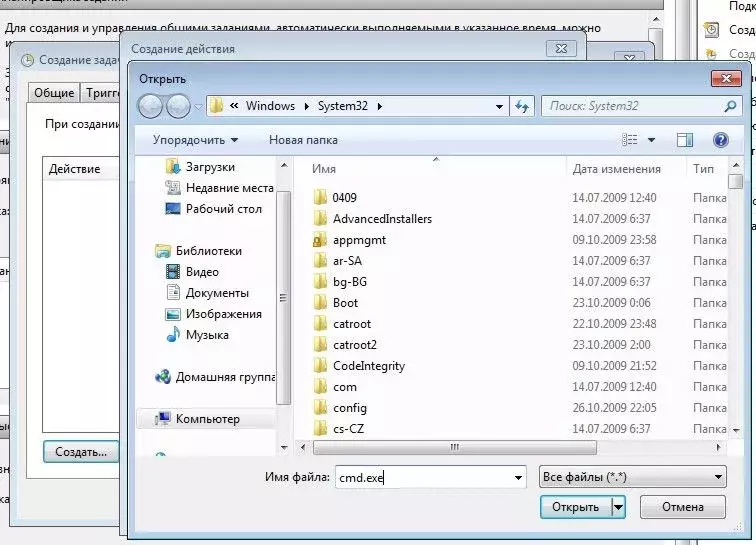Click the file list horizontal scrollbar thumb
Screen dimensions: 756x545
pyautogui.click(x=455, y=448)
